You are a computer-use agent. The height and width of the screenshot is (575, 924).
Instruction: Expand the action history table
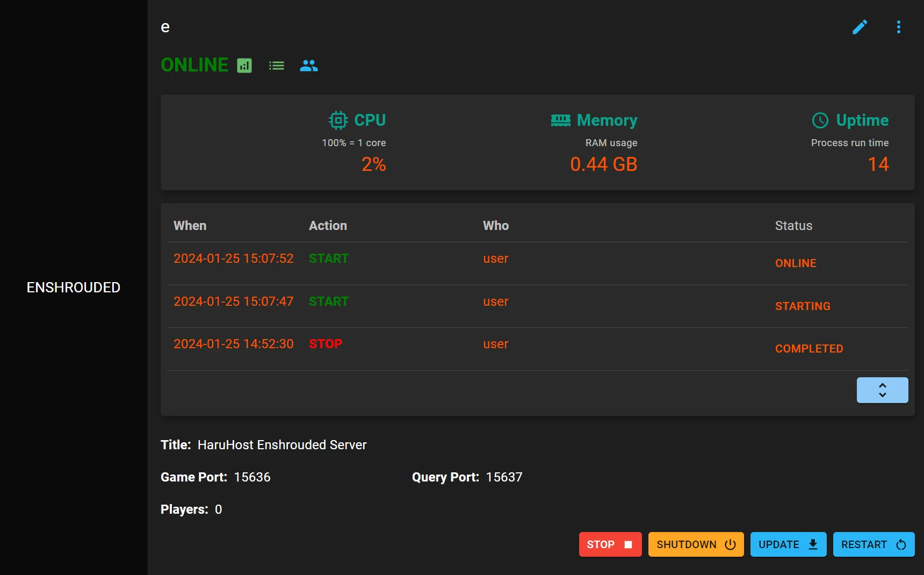coord(882,390)
